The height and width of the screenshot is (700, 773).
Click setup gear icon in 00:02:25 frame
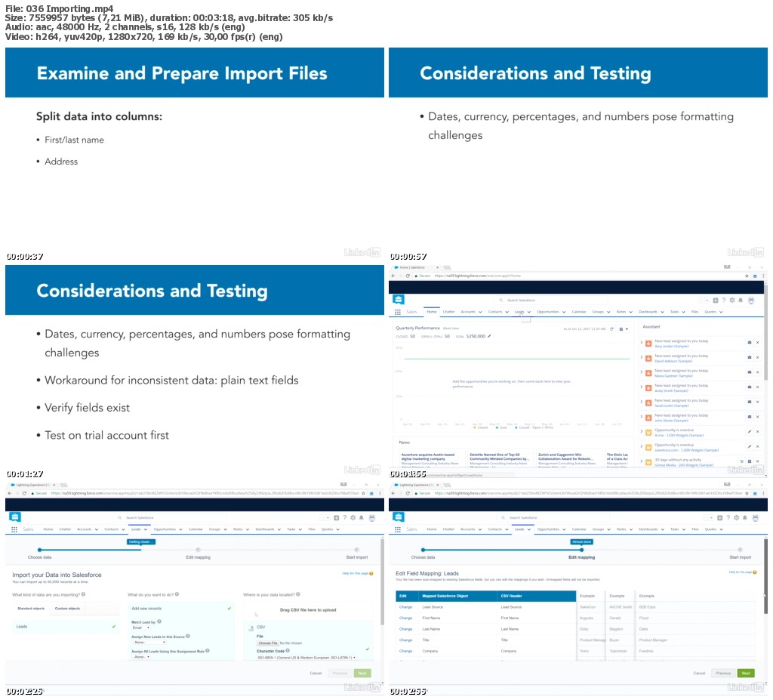[353, 517]
